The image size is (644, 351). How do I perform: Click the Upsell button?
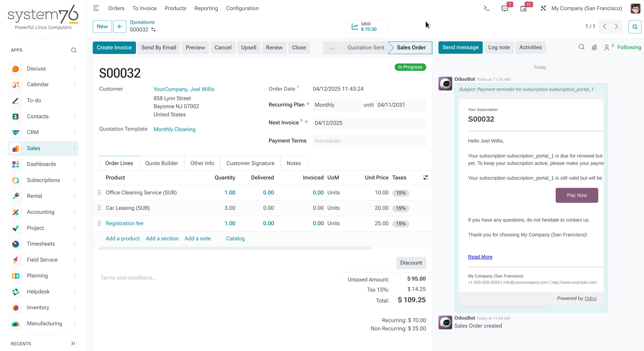coord(249,47)
